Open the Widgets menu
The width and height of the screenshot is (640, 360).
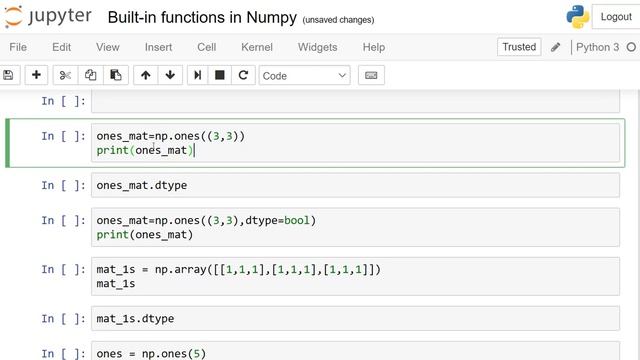318,47
